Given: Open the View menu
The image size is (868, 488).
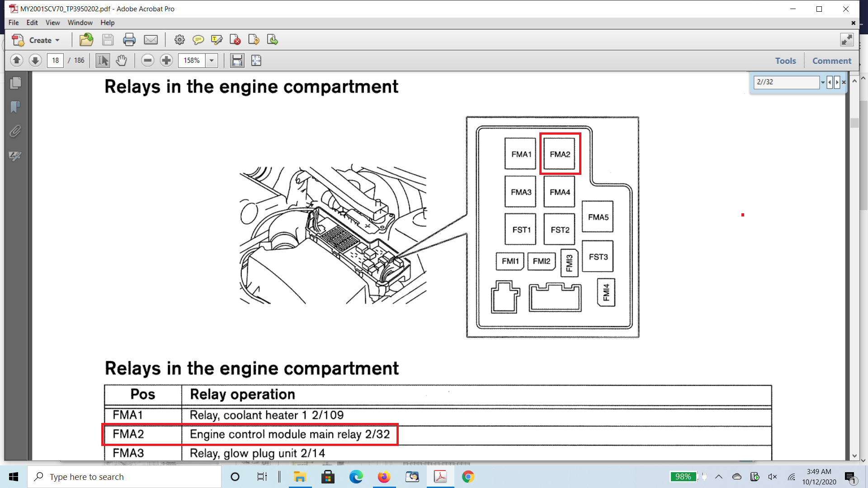Looking at the screenshot, I should coord(52,23).
